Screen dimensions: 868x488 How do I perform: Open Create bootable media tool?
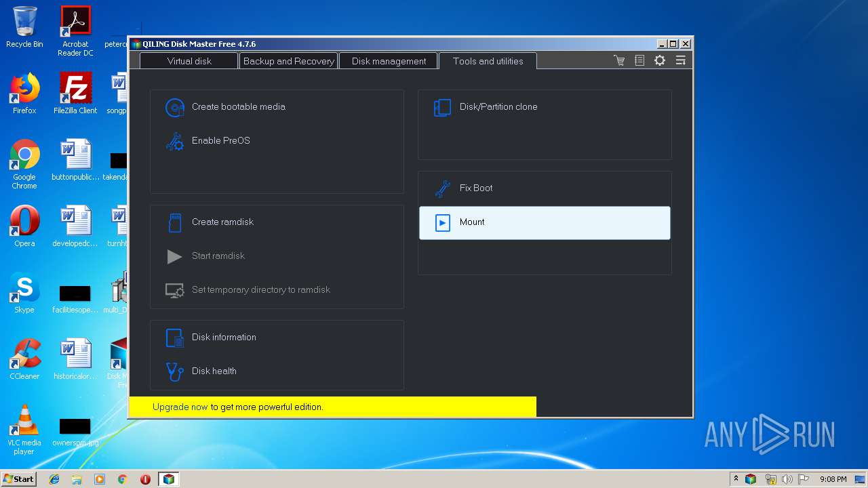[277, 107]
